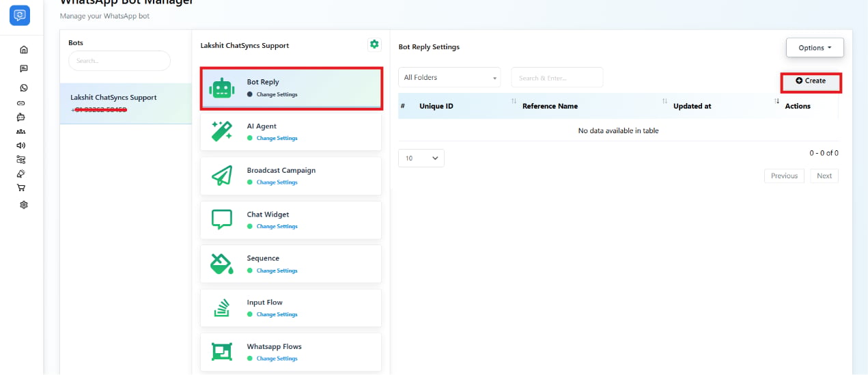This screenshot has width=868, height=375.
Task: Open the flow builder sidebar icon
Action: (x=21, y=159)
